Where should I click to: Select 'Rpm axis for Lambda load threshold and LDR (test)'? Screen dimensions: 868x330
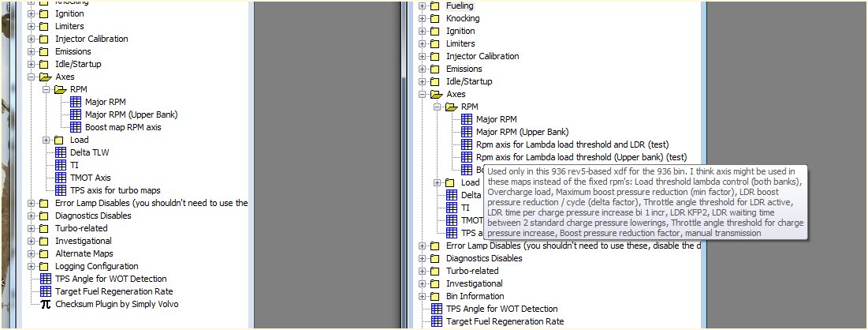[x=572, y=144]
